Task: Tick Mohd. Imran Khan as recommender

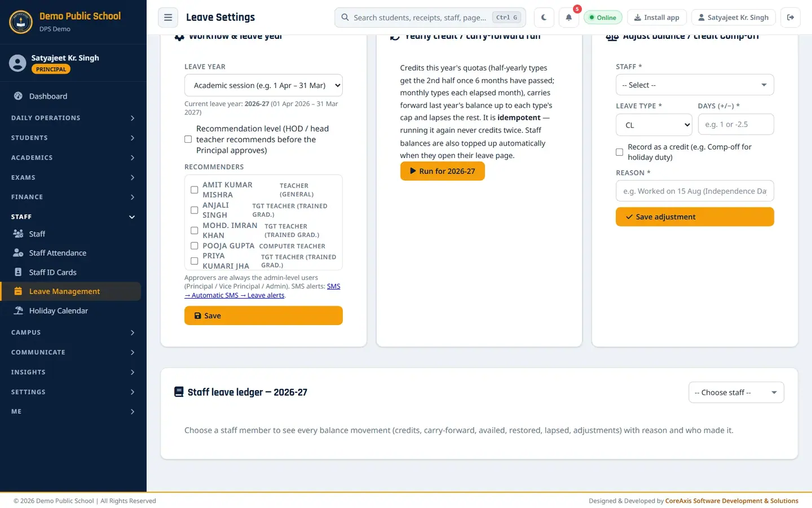Action: click(x=195, y=230)
